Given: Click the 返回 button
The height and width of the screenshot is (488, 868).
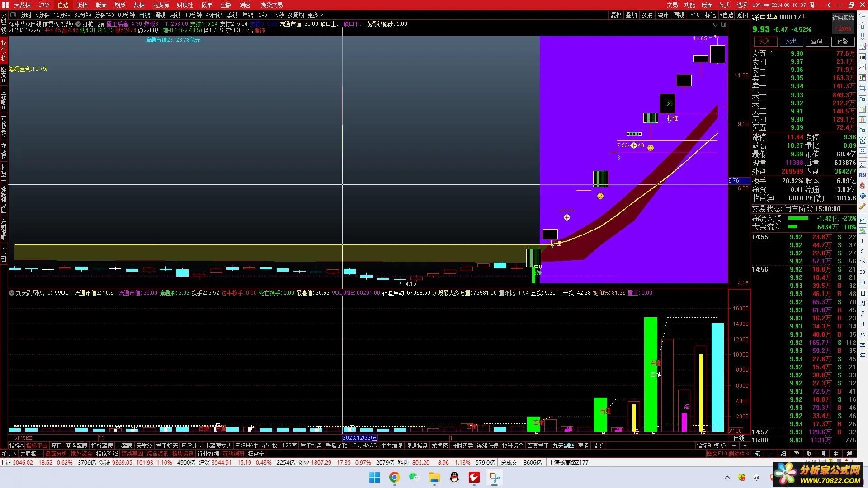Looking at the screenshot, I should 743,15.
